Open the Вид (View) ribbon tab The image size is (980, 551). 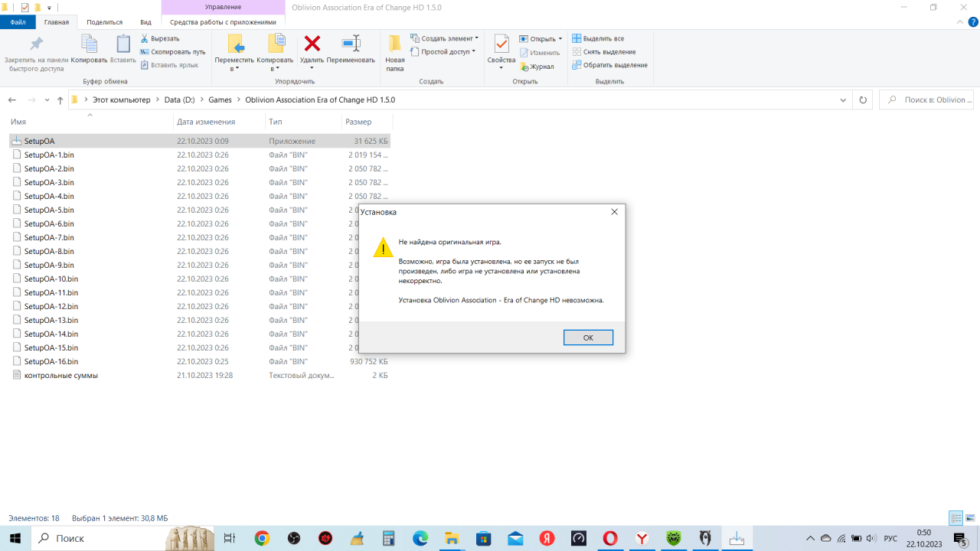[x=145, y=22]
